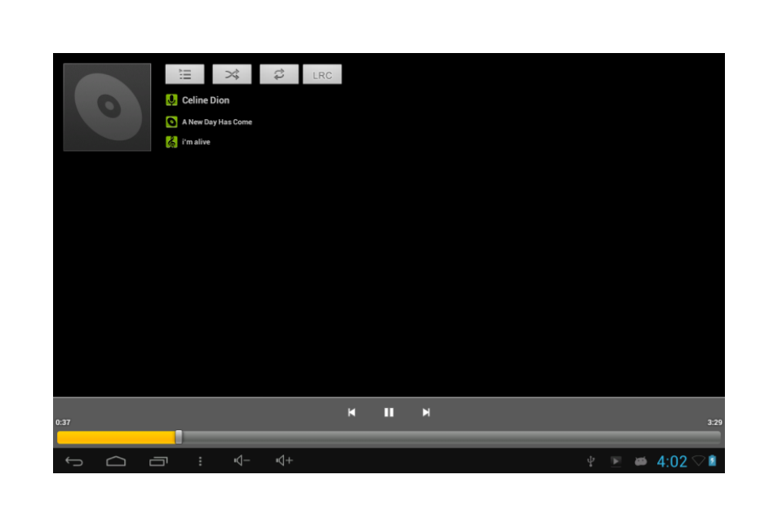Click the green microphone artist icon
778x532 pixels.
point(171,100)
